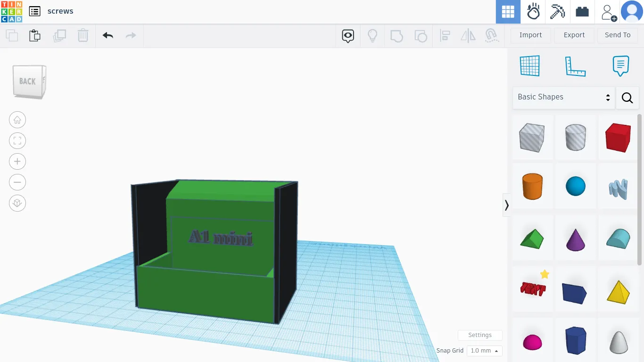
Task: Click the Zoom out button
Action: click(17, 182)
